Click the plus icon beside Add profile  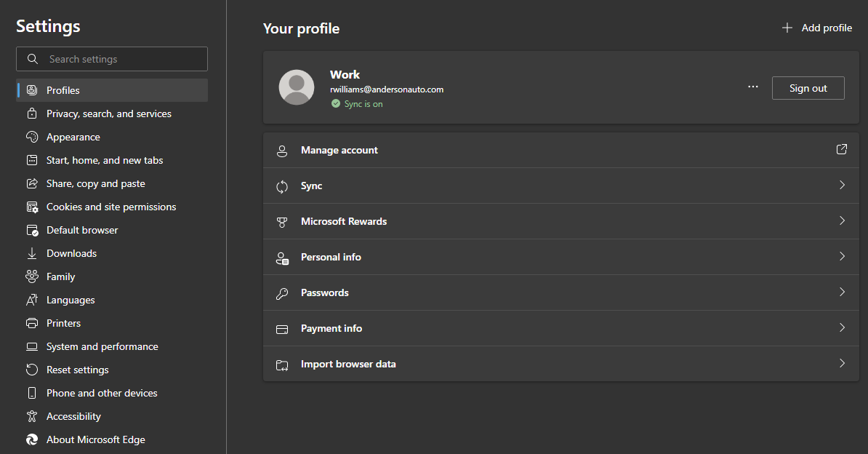[x=787, y=28]
